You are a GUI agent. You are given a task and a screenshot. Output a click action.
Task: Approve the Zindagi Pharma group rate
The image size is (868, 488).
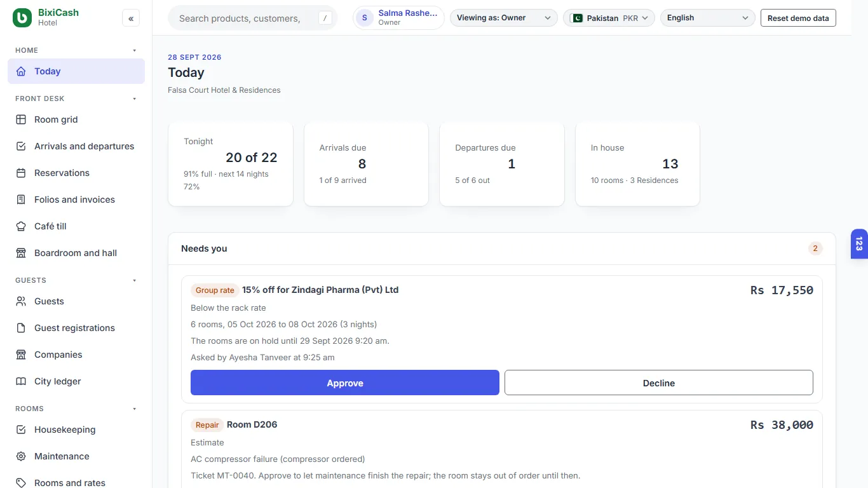coord(345,383)
